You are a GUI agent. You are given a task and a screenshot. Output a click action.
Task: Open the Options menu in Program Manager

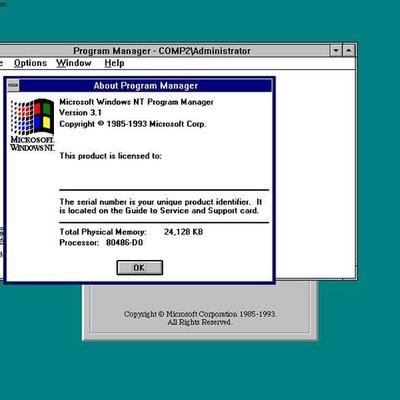(x=30, y=63)
